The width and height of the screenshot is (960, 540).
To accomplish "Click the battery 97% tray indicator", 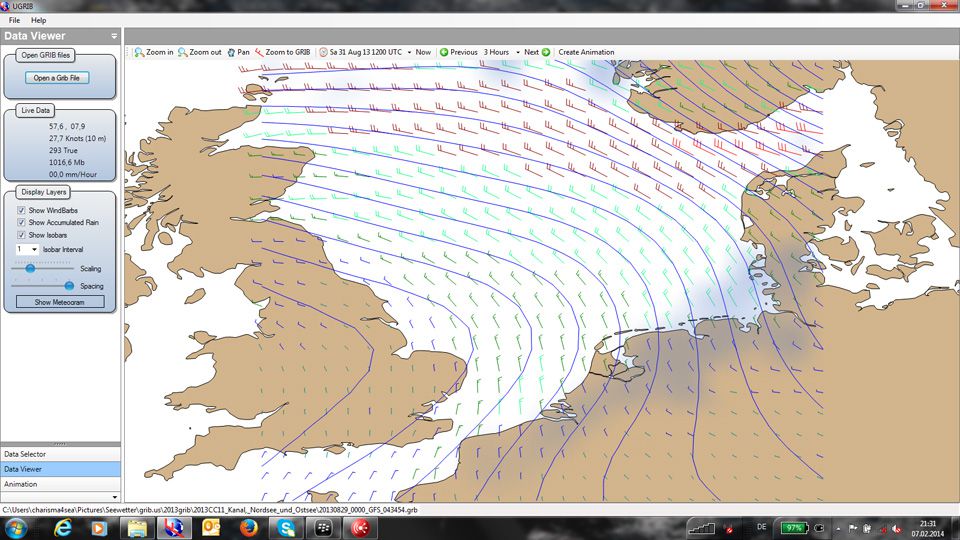I will [795, 528].
